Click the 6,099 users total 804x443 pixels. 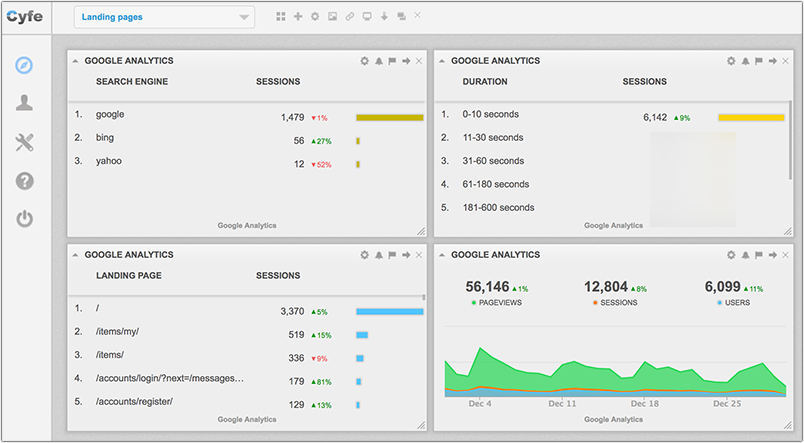[722, 287]
